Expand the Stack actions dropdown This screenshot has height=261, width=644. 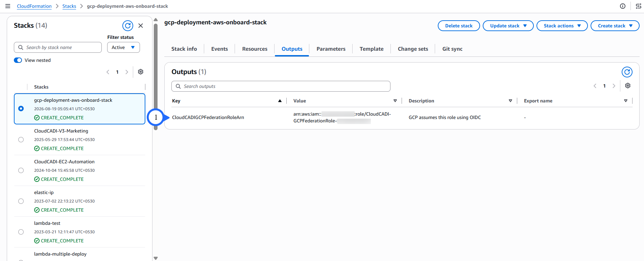(562, 26)
